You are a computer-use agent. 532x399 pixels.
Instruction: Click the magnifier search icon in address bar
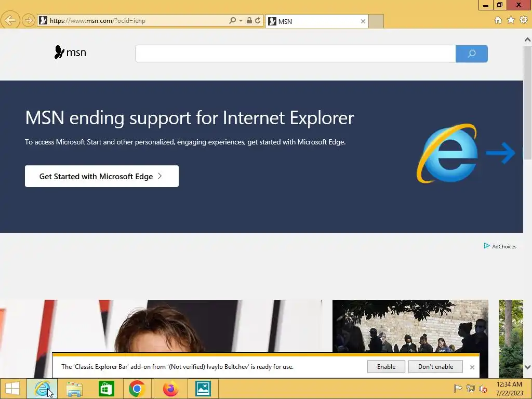(232, 20)
